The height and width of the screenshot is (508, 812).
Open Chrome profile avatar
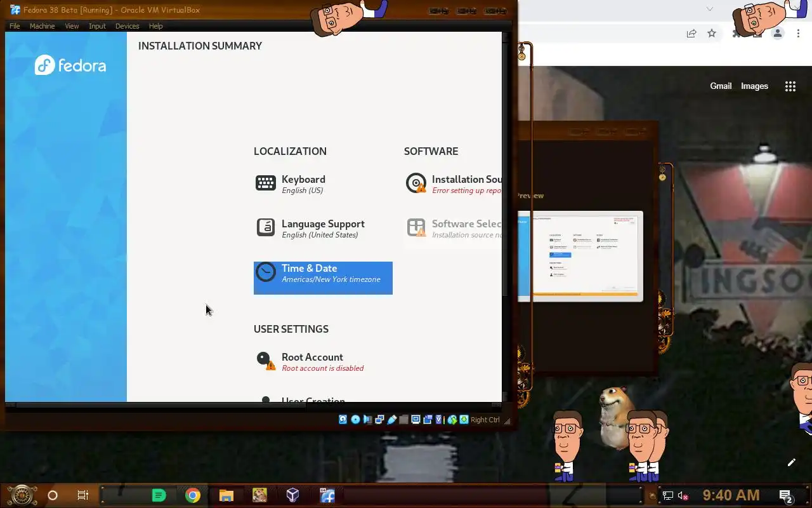point(778,34)
